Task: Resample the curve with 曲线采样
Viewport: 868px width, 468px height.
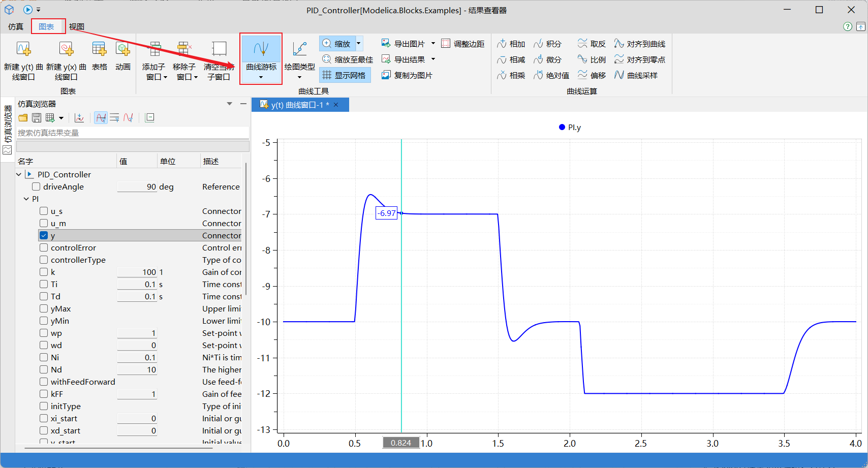Action: 636,75
